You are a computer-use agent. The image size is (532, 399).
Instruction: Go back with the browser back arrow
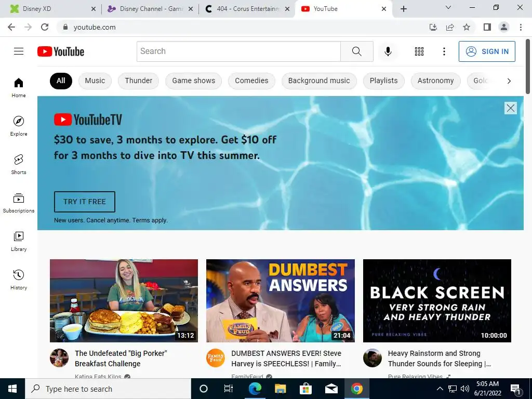(11, 27)
